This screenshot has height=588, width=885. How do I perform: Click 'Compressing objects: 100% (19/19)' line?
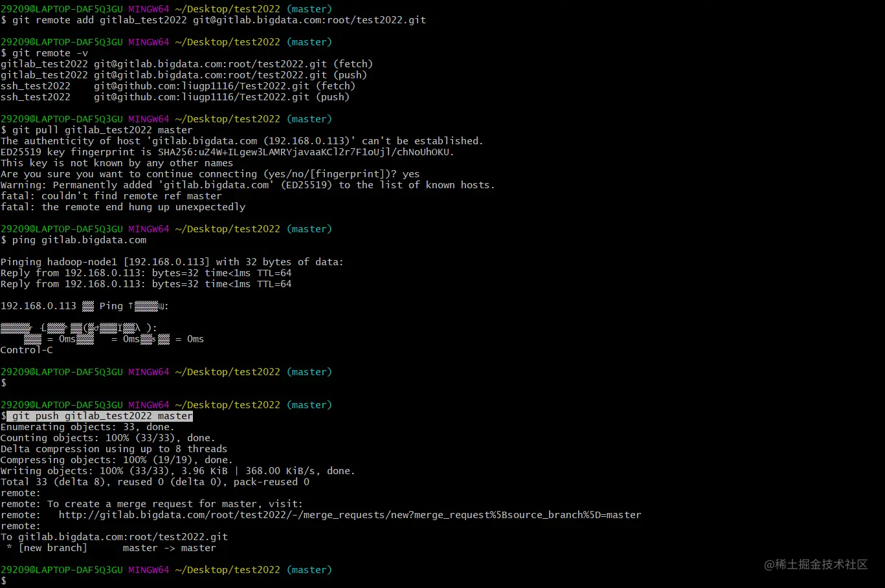(x=117, y=460)
